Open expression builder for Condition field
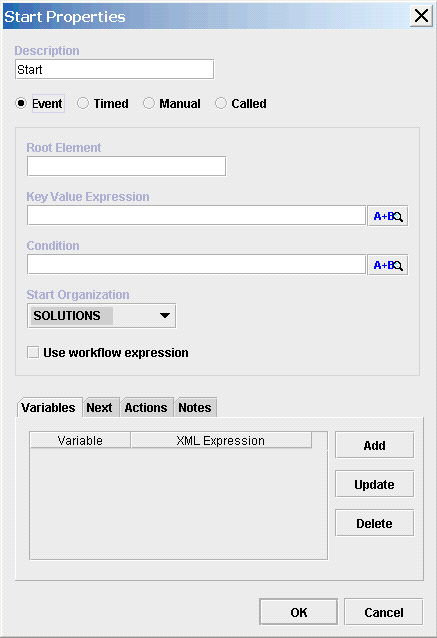Screen dimensions: 437x638 click(x=388, y=265)
